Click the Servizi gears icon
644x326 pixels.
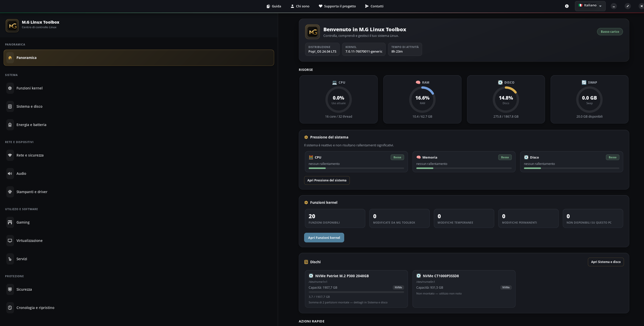click(x=10, y=259)
